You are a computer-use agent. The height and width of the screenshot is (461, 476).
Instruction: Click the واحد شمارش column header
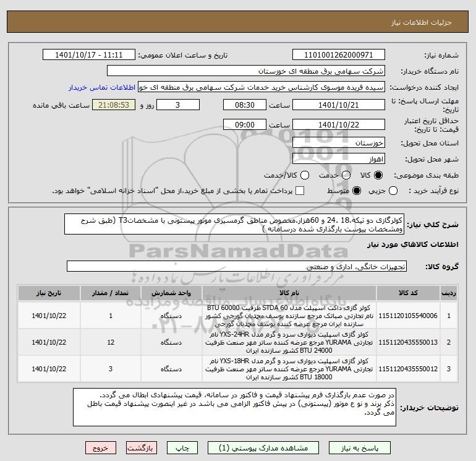171,293
